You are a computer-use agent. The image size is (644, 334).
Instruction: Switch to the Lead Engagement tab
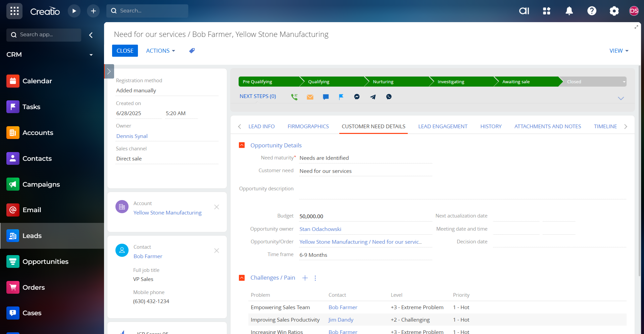443,126
